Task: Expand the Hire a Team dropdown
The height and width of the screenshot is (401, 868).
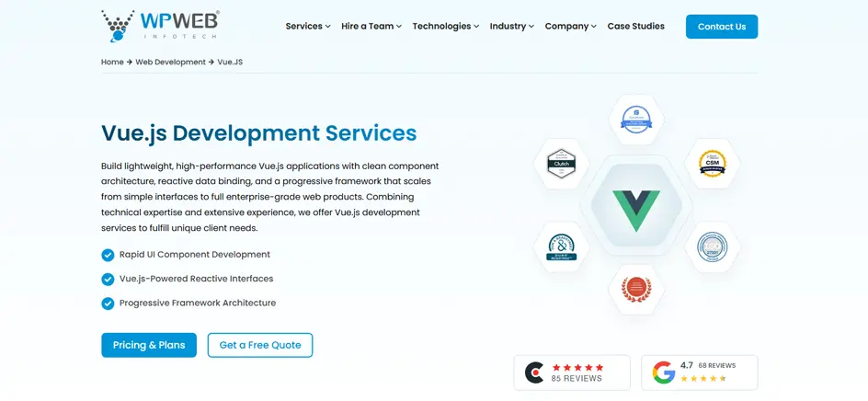Action: coord(371,26)
